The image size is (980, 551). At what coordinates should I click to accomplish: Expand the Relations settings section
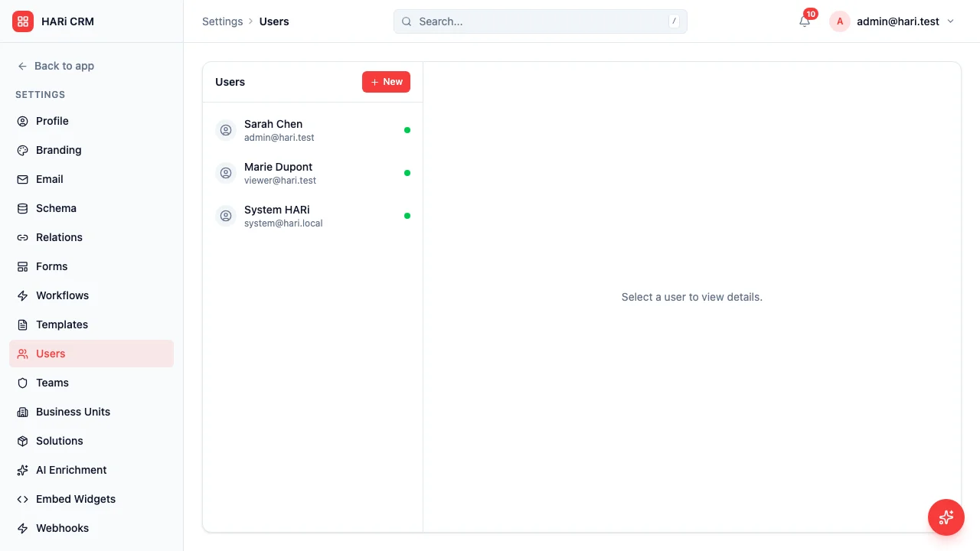[59, 237]
